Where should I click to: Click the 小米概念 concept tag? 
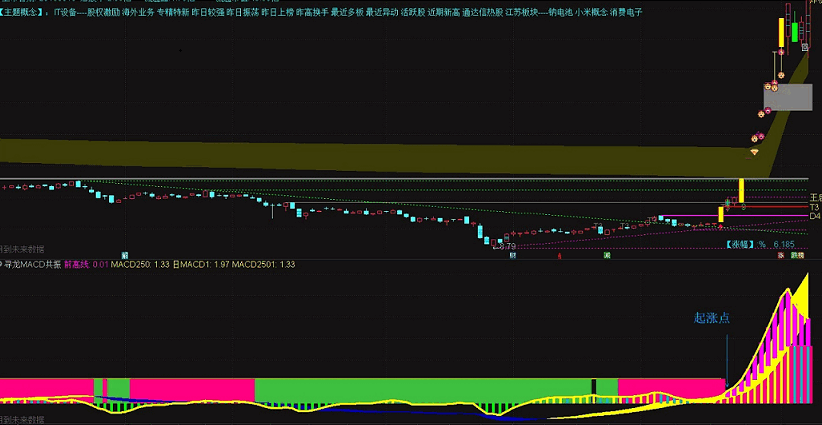click(591, 12)
